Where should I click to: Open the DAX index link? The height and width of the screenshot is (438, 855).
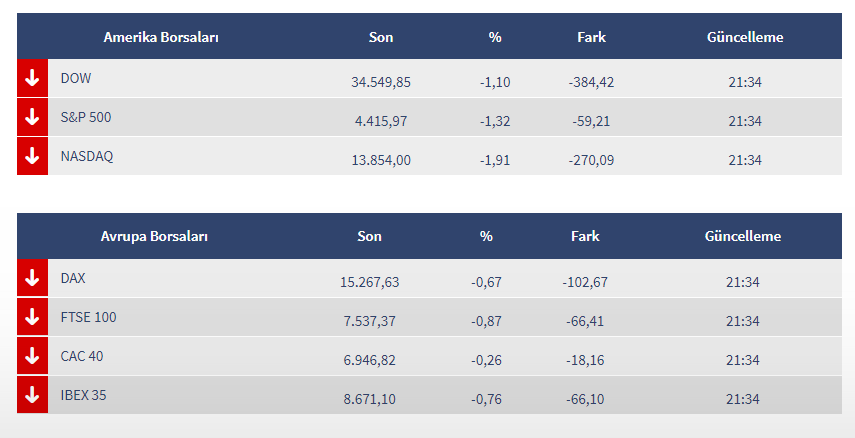(73, 278)
